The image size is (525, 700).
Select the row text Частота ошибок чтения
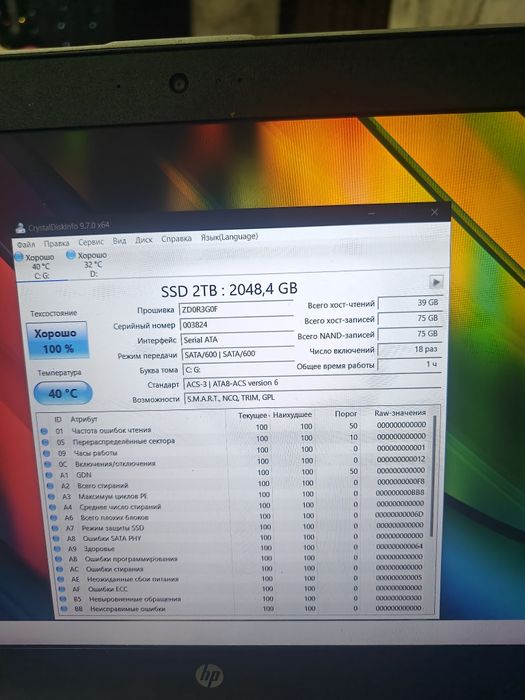111,430
